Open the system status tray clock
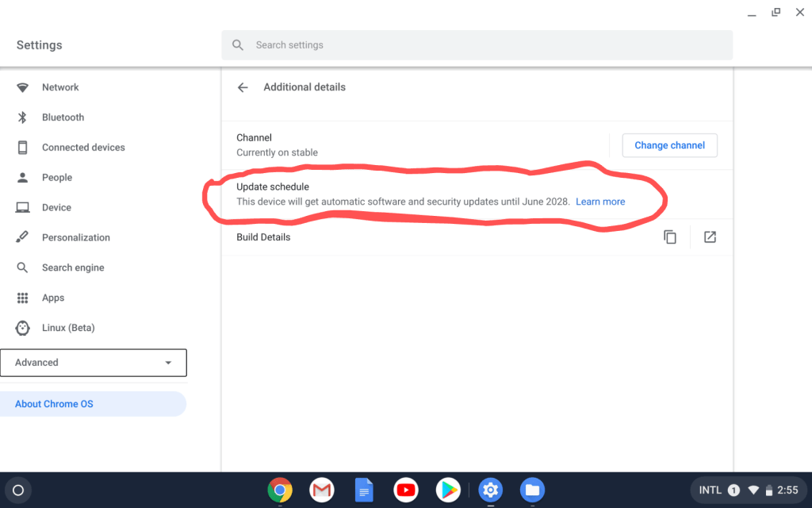Screen dimensions: 812x508 tap(787, 490)
